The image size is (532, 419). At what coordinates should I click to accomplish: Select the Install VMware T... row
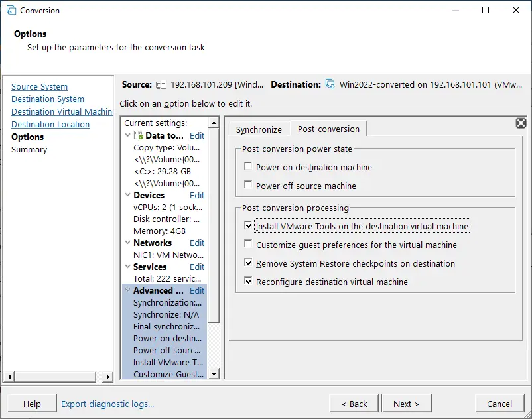tap(168, 363)
